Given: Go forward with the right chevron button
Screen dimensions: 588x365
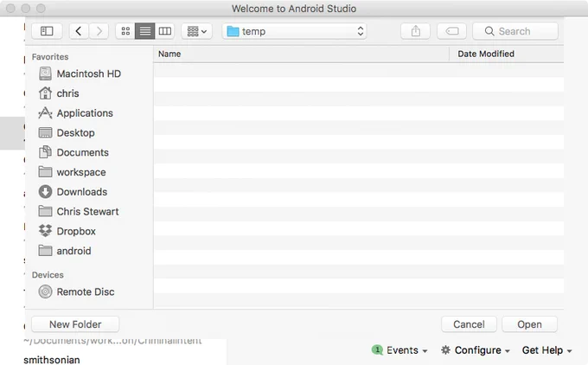Looking at the screenshot, I should coord(99,31).
